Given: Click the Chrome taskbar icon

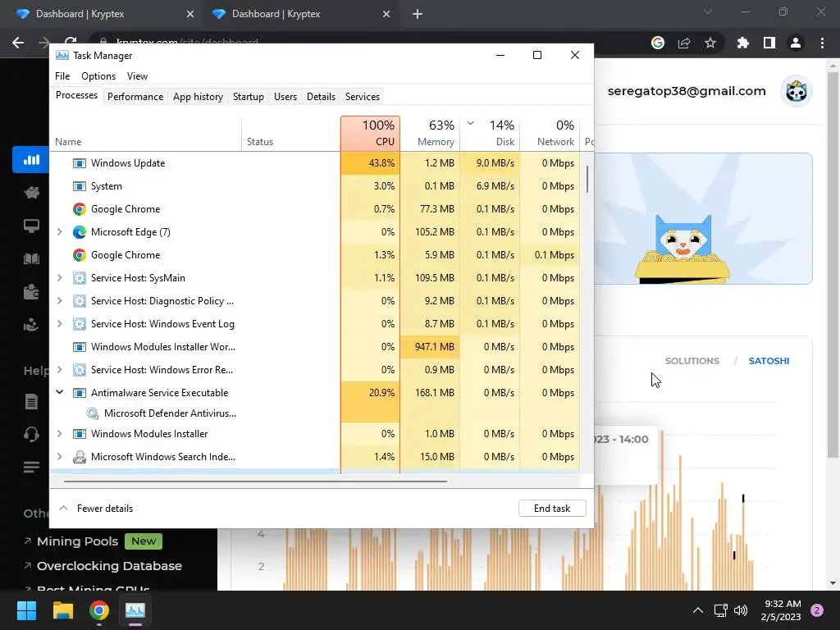Looking at the screenshot, I should (x=99, y=610).
